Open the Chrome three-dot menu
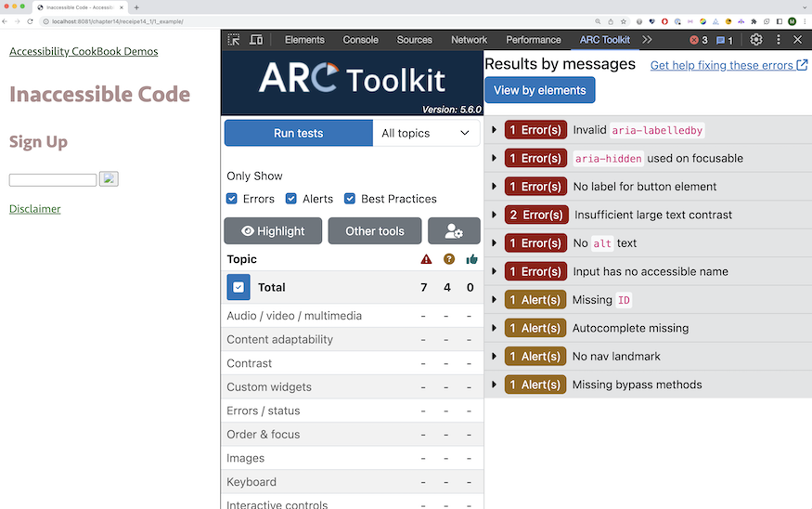This screenshot has height=509, width=812. 805,21
